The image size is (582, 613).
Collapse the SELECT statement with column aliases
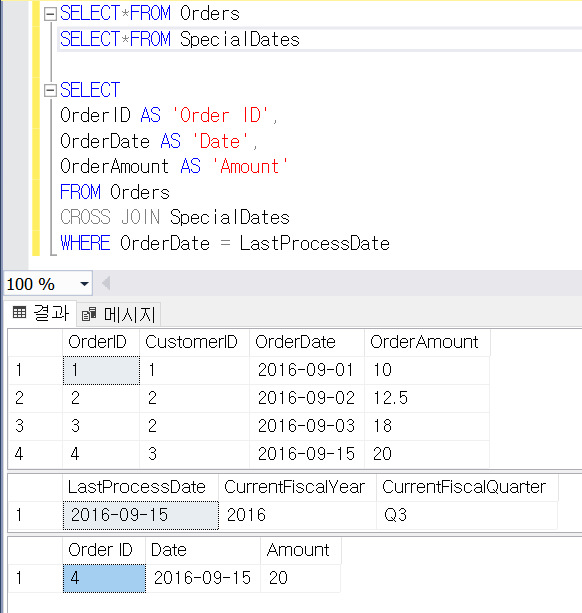pos(50,91)
